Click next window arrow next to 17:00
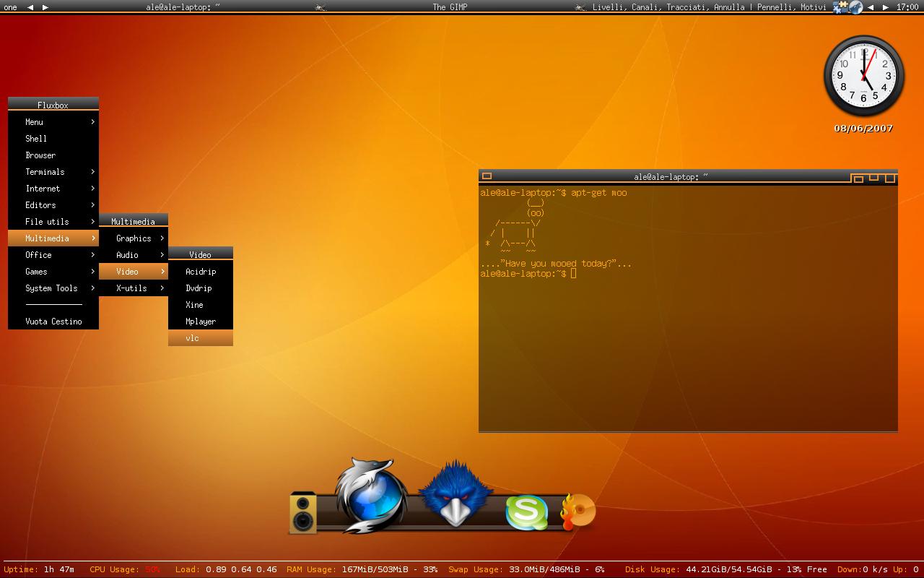This screenshot has height=578, width=924. [x=886, y=7]
